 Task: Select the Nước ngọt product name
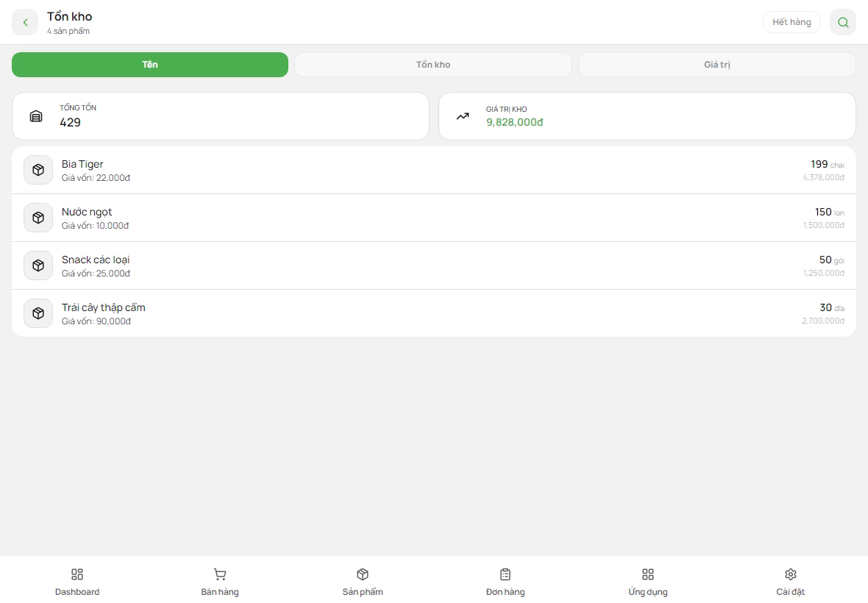tap(87, 212)
